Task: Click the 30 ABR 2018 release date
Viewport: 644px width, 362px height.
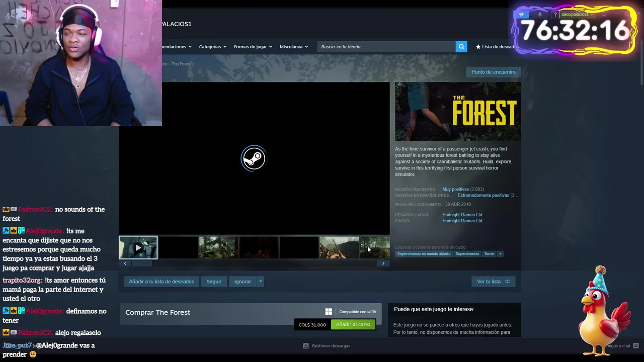Action: tap(458, 205)
